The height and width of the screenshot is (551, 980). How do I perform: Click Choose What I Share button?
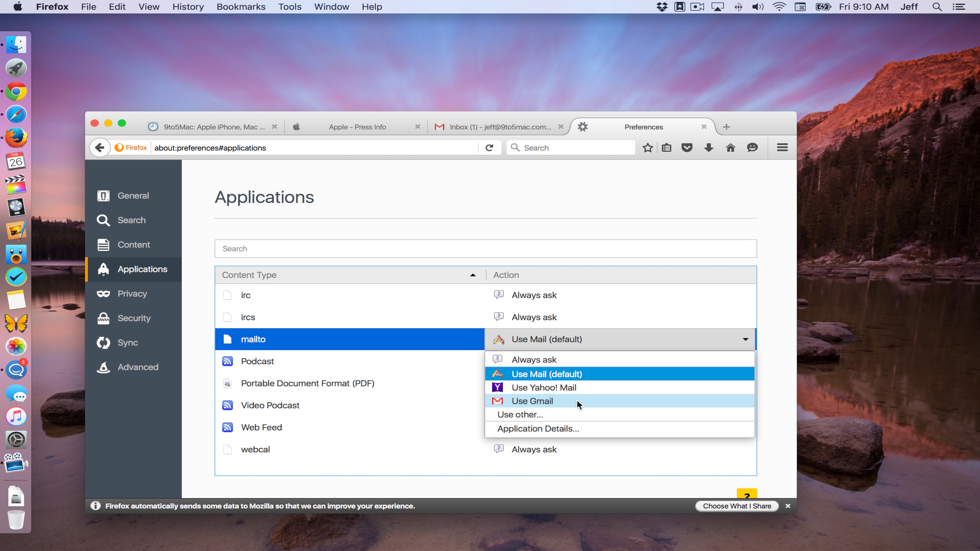click(x=737, y=505)
